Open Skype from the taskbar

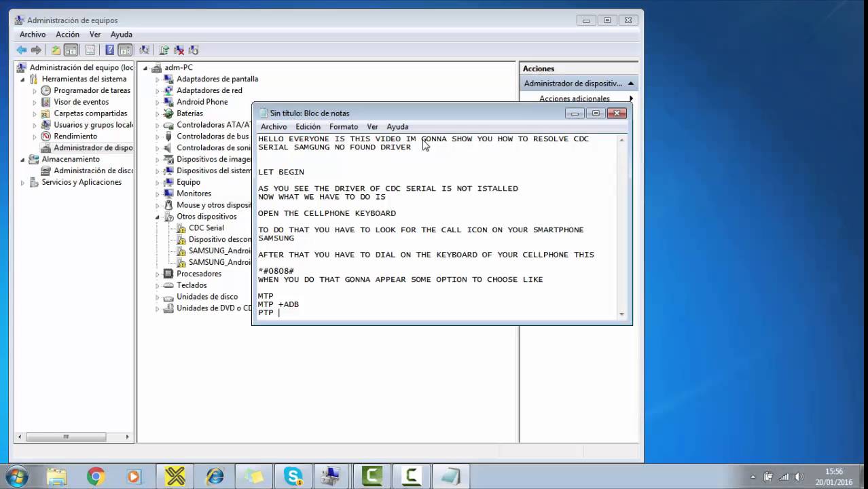pyautogui.click(x=293, y=477)
